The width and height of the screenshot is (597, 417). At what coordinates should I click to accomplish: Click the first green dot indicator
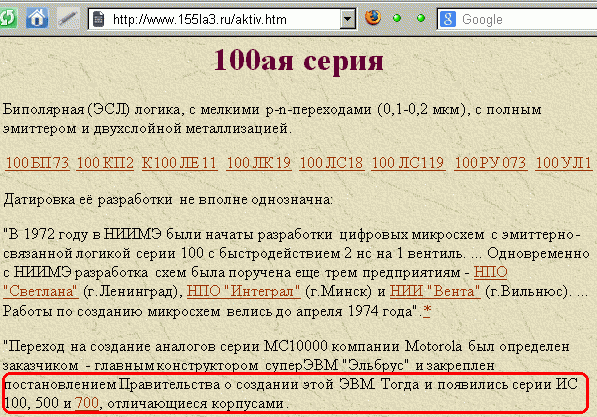tap(397, 18)
